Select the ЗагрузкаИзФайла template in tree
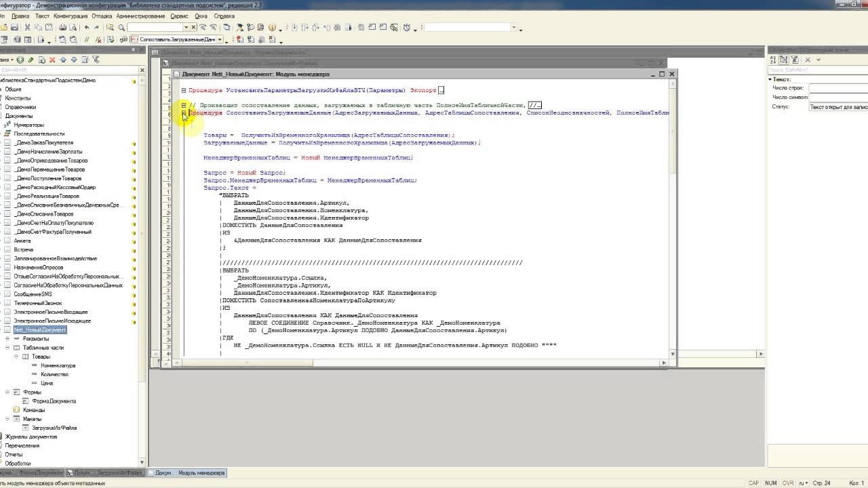 point(54,428)
